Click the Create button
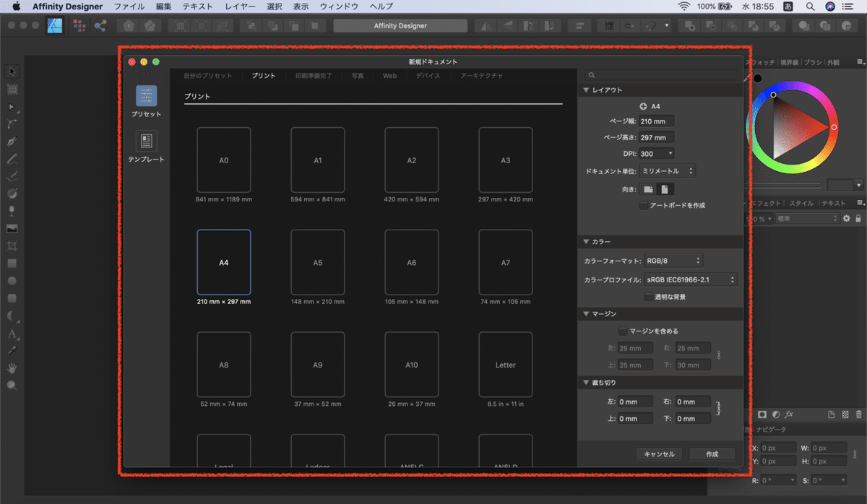The image size is (867, 504). tap(712, 454)
